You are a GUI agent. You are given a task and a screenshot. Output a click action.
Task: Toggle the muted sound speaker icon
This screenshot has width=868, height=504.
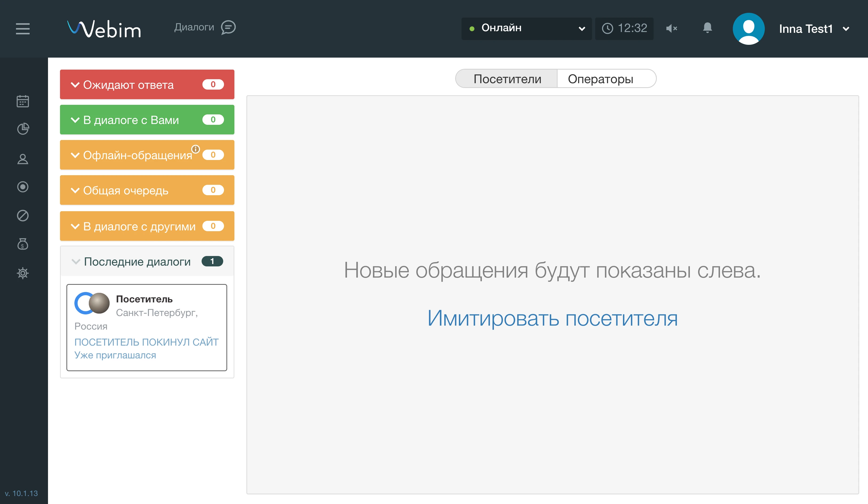(x=672, y=29)
